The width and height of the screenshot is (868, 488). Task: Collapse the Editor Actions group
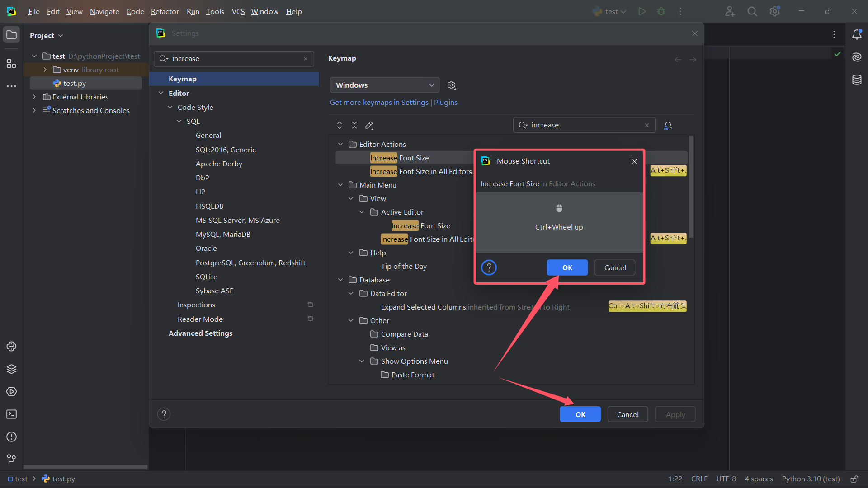point(340,144)
